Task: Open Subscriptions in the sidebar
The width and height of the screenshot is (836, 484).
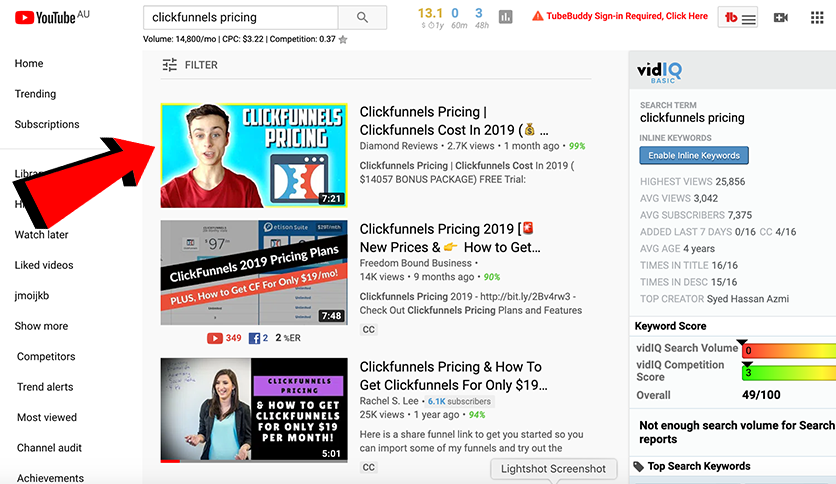Action: (47, 124)
